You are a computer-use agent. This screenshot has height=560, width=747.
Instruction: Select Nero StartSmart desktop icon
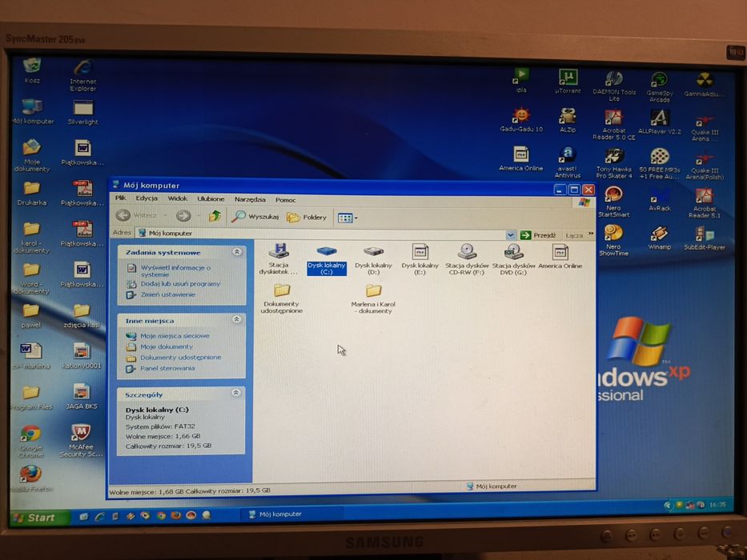click(x=613, y=202)
